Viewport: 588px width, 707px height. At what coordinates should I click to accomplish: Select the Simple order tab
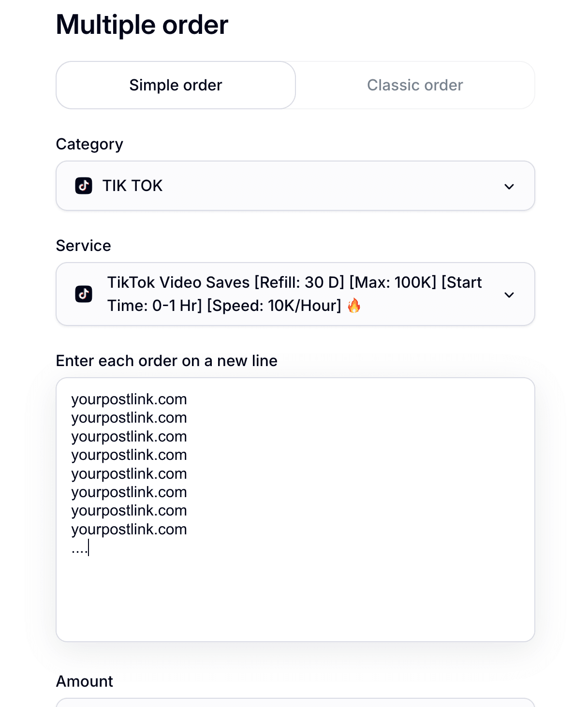(x=175, y=85)
